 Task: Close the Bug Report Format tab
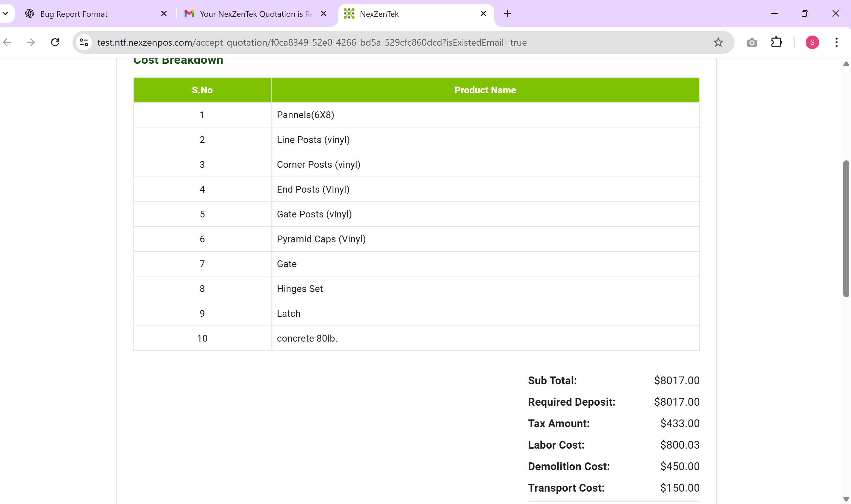(x=164, y=13)
